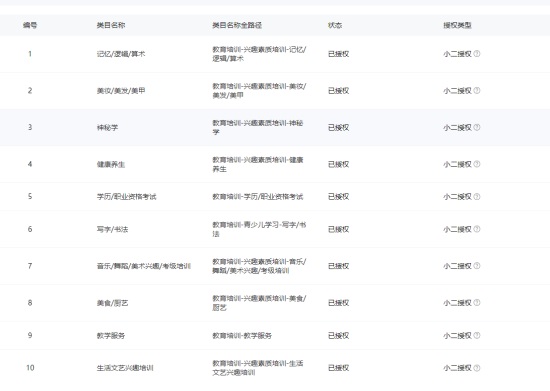This screenshot has height=391, width=550.
Task: Select the 美妆/美发/美甲 category name
Action: click(121, 91)
